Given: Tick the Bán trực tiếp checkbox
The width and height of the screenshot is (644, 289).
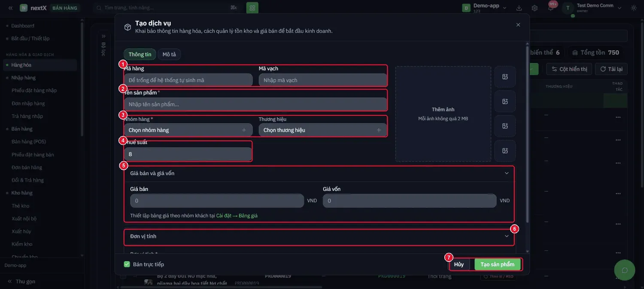Looking at the screenshot, I should click(x=127, y=264).
